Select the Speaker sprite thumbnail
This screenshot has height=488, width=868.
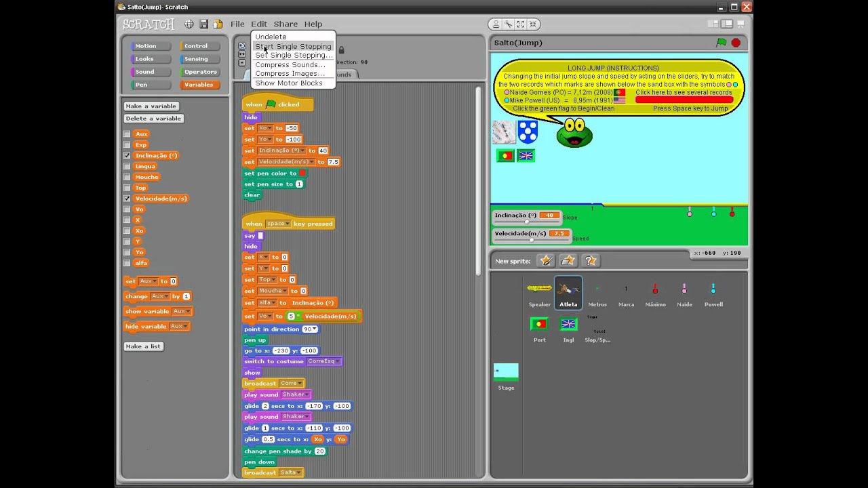540,293
